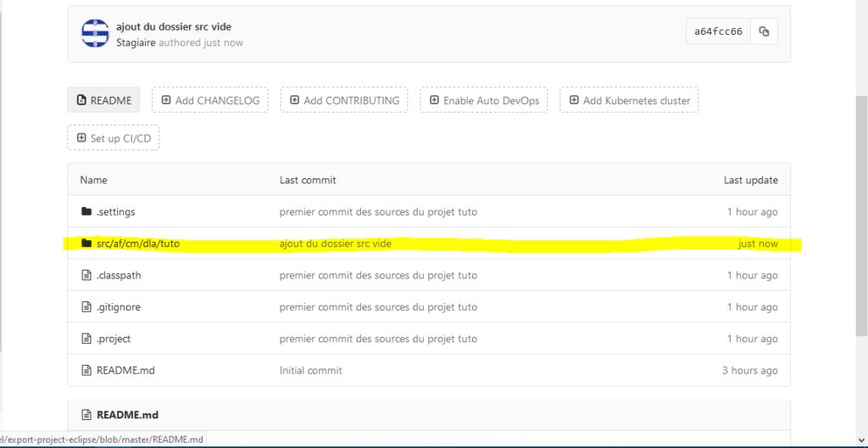The image size is (868, 448).
Task: Open .settings folder's last commit message
Action: click(x=378, y=211)
